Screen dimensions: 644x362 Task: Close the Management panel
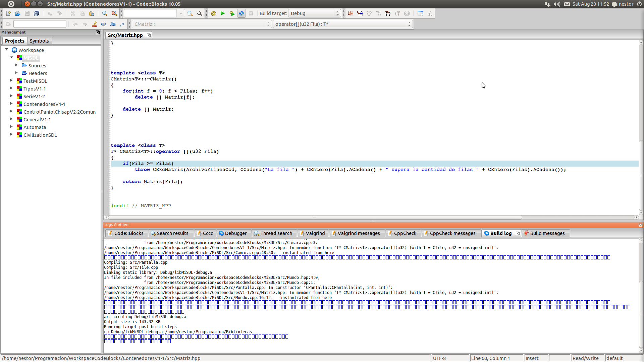click(98, 33)
